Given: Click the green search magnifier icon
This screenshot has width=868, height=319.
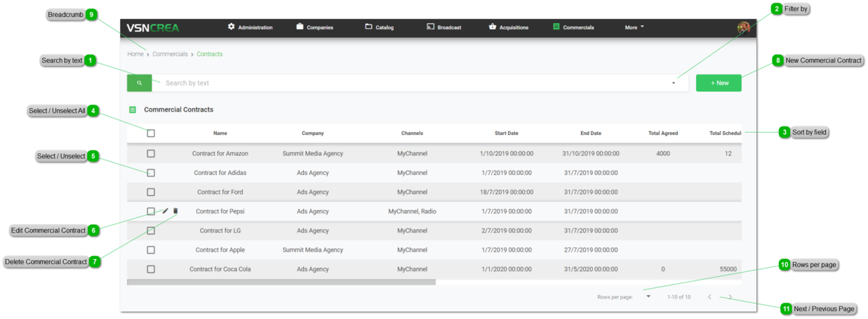Looking at the screenshot, I should [x=139, y=83].
